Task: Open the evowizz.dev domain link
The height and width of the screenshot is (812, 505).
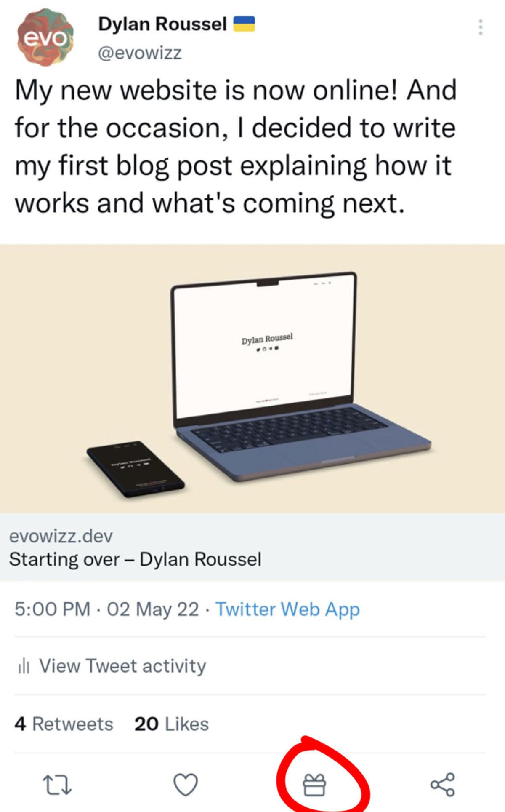Action: [61, 536]
